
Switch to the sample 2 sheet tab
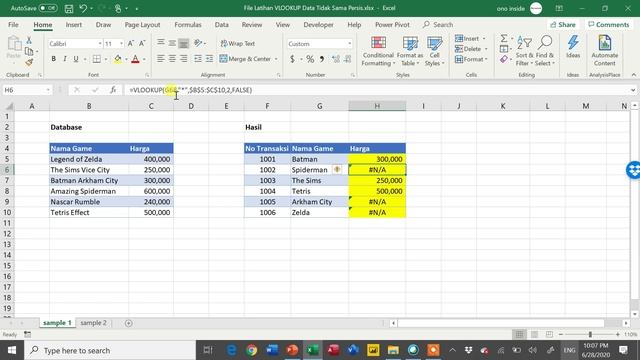tap(93, 323)
